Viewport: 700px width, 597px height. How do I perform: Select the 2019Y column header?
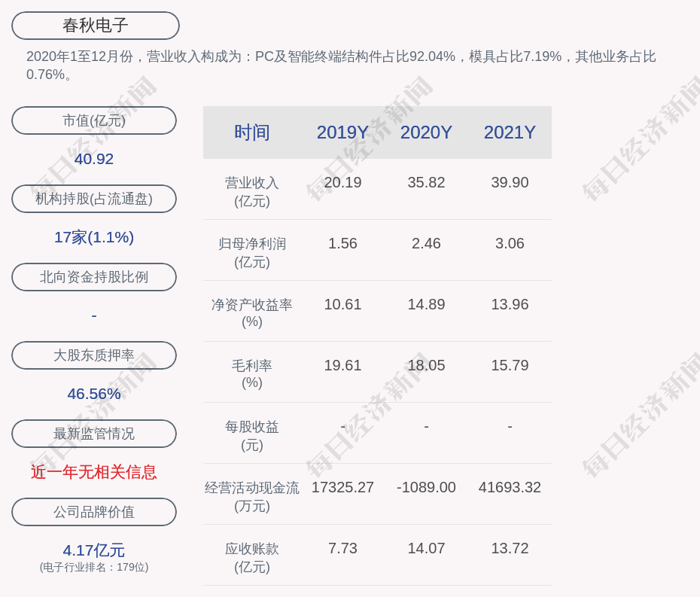tap(342, 132)
